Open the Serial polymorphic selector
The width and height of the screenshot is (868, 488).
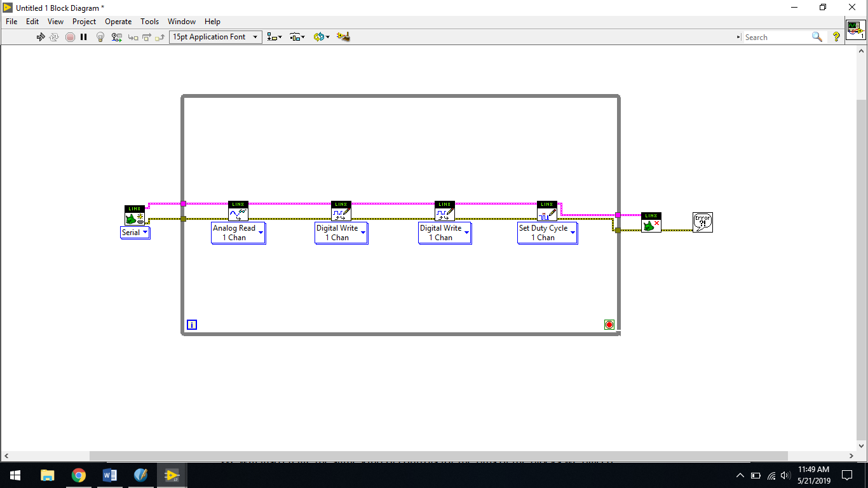135,233
